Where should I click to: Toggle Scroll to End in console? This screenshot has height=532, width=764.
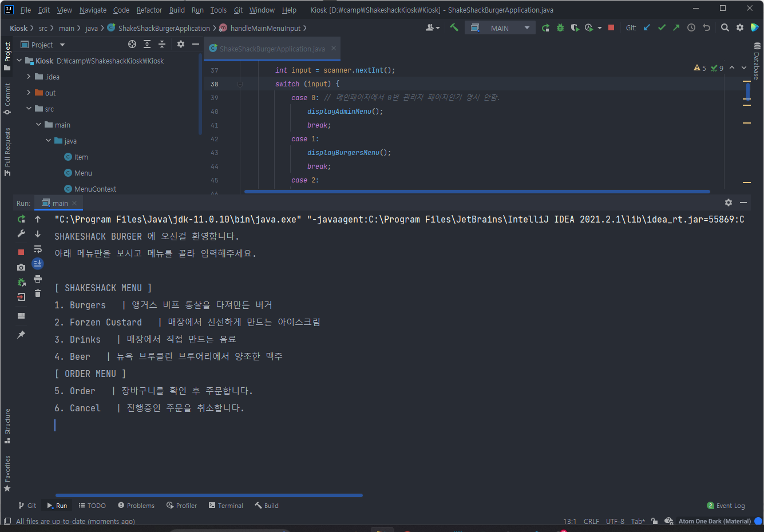[x=38, y=264]
